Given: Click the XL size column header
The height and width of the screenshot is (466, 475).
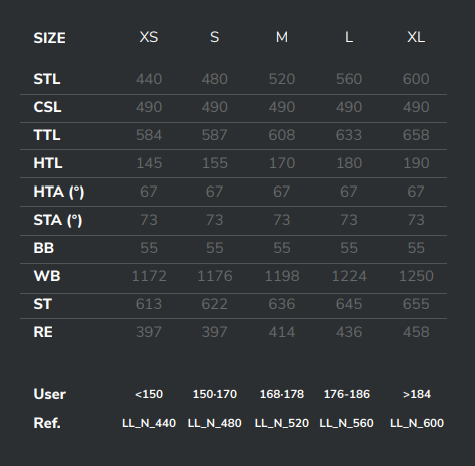Looking at the screenshot, I should tap(416, 37).
